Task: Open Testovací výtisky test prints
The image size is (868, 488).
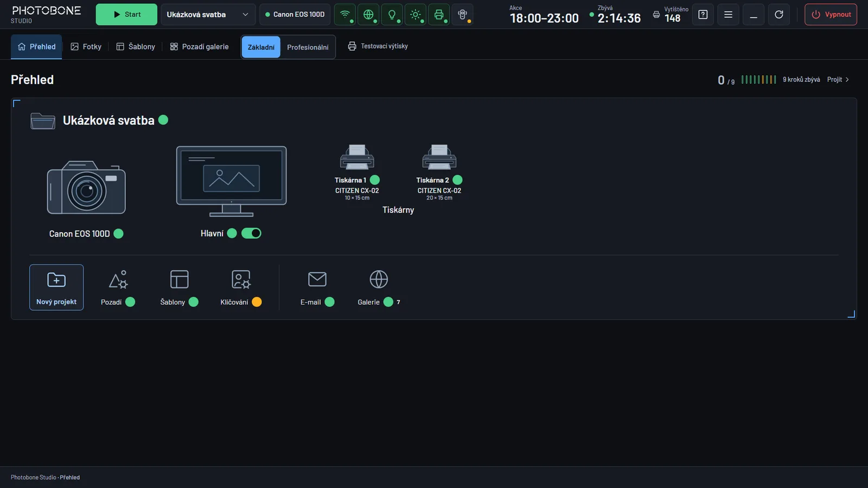Action: (x=378, y=46)
